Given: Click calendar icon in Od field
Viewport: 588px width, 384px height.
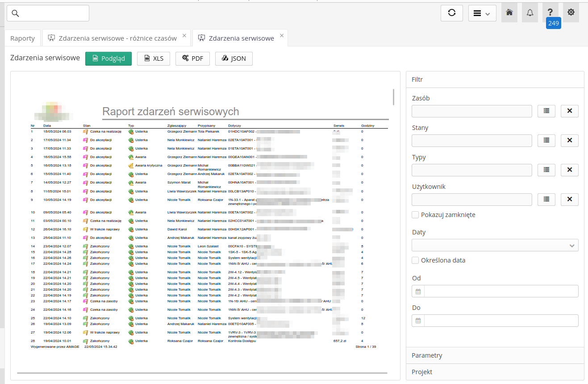Looking at the screenshot, I should (x=418, y=292).
